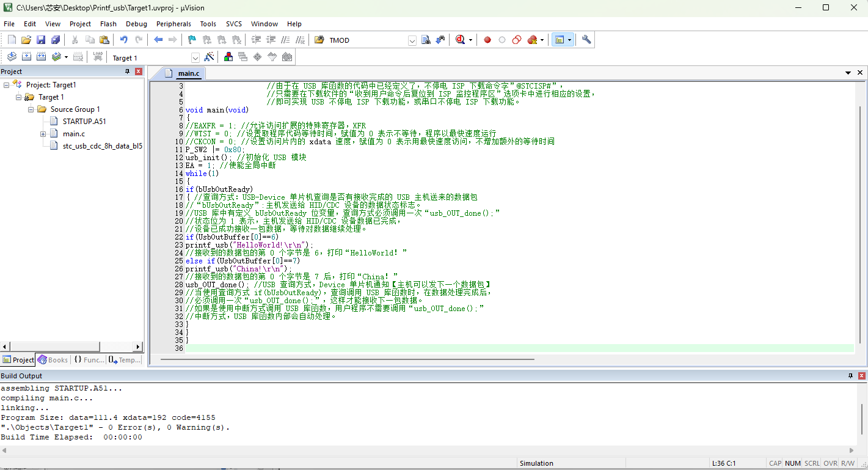868x470 pixels.
Task: Comment the selection with the comment icon
Action: [x=285, y=40]
